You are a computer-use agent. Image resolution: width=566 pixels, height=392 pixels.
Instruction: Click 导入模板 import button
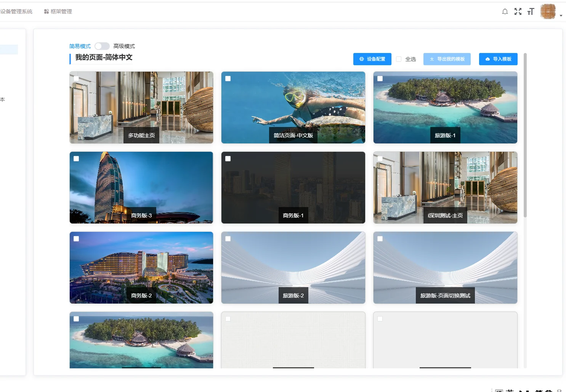coord(498,59)
